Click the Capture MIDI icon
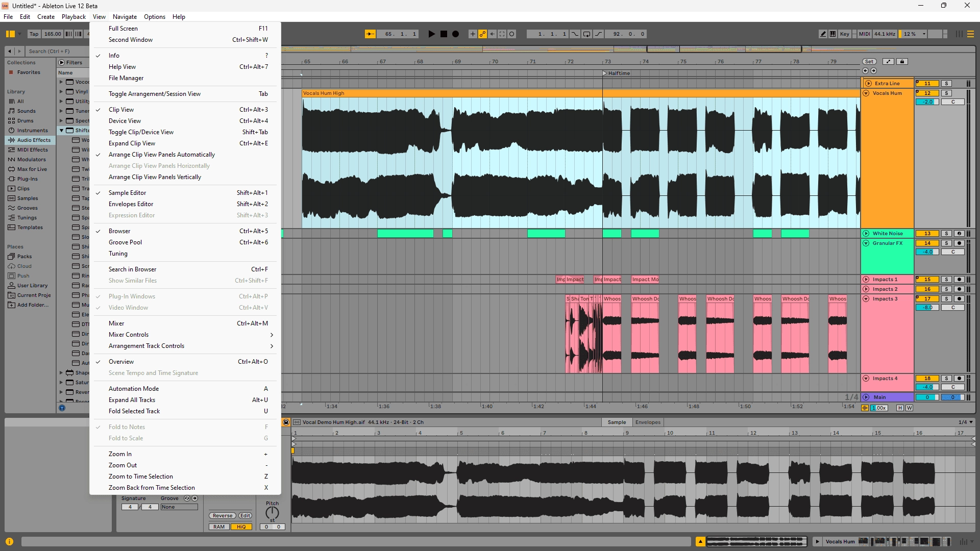The height and width of the screenshot is (551, 980). pos(502,34)
